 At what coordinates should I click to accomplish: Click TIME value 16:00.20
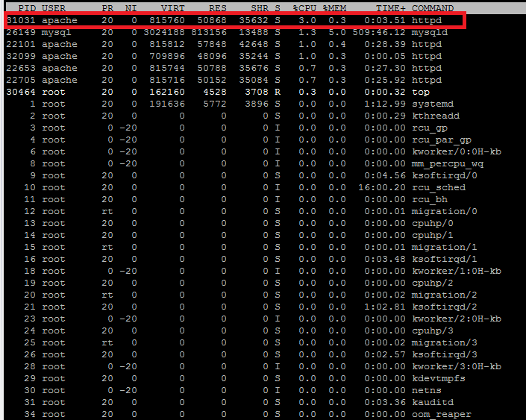point(382,187)
